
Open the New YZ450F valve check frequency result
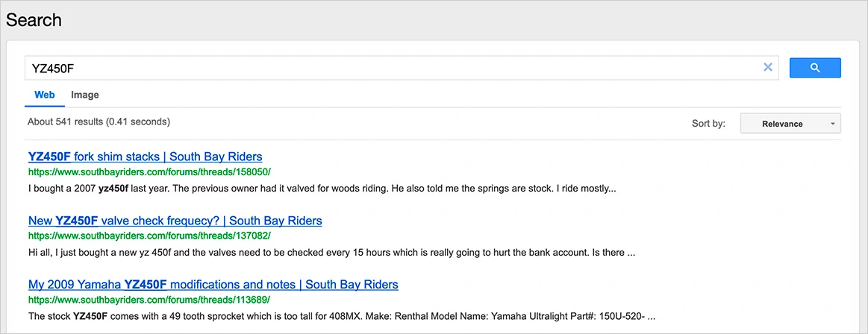[175, 221]
